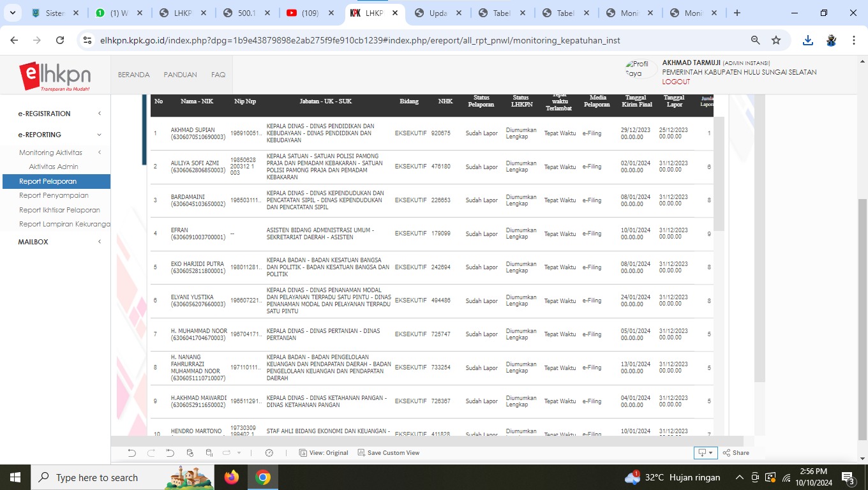Bookmark this page with the star icon

pos(776,40)
